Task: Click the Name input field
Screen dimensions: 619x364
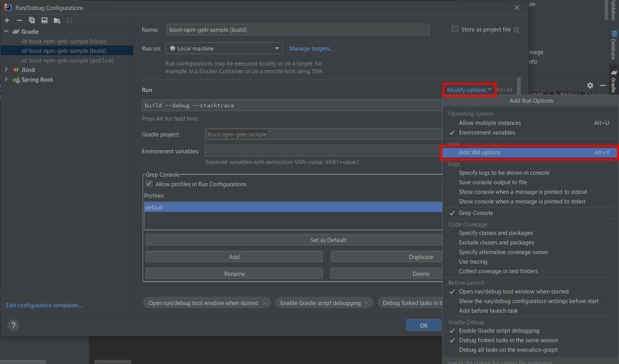Action: 298,29
